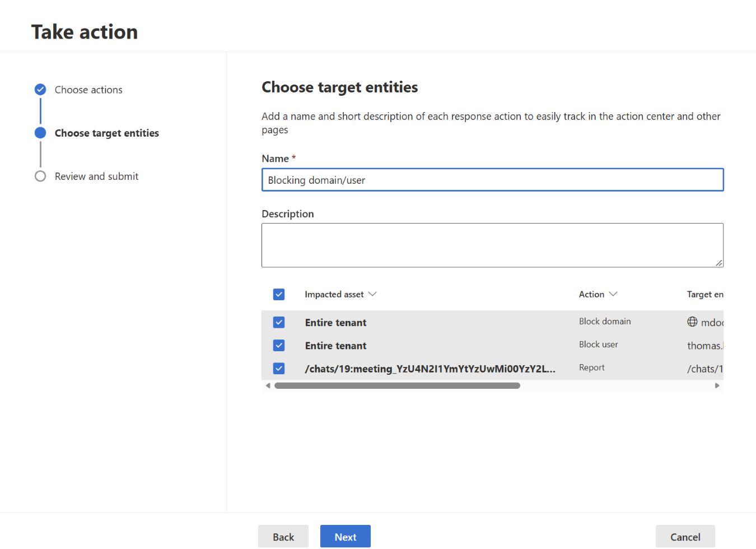Click the Review and submit step circle
This screenshot has height=549, width=756.
click(x=40, y=176)
